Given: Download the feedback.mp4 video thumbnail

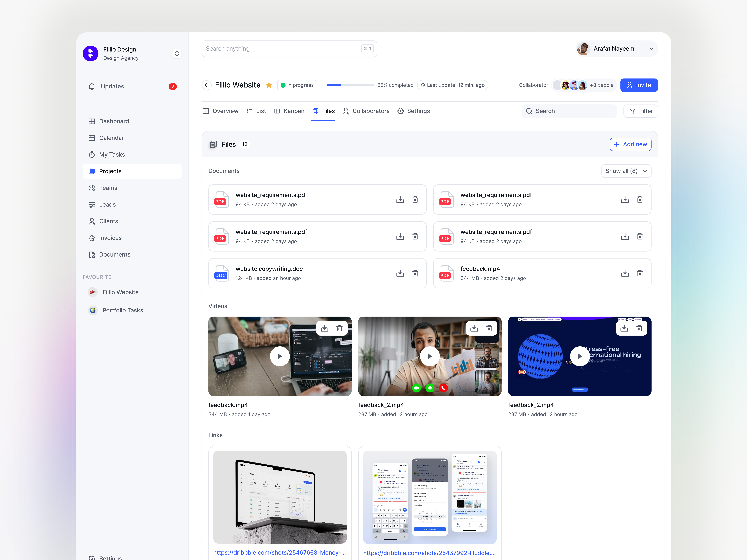Looking at the screenshot, I should coord(324,328).
